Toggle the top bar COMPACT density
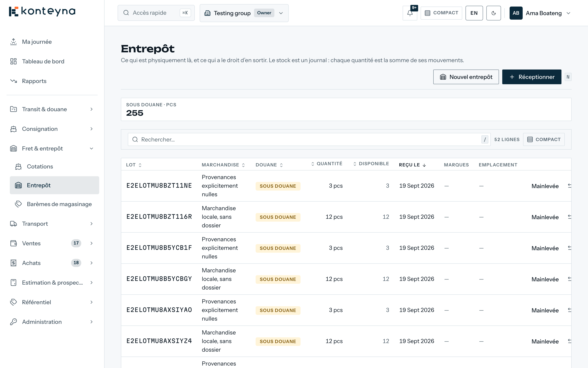 (441, 13)
